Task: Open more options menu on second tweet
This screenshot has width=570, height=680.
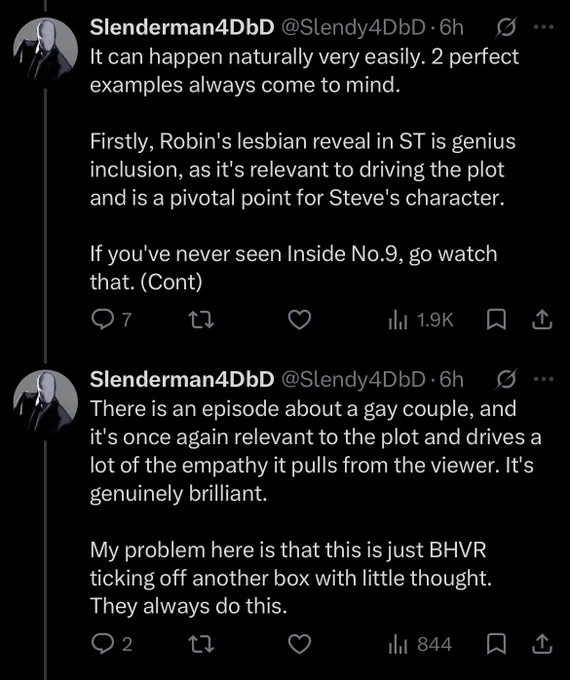Action: [x=544, y=379]
